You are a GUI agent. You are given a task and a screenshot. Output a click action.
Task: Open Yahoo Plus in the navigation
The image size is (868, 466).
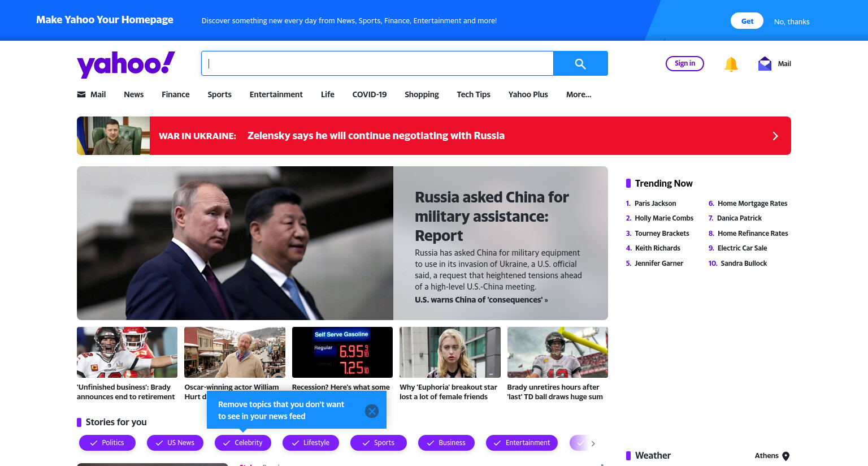point(528,94)
